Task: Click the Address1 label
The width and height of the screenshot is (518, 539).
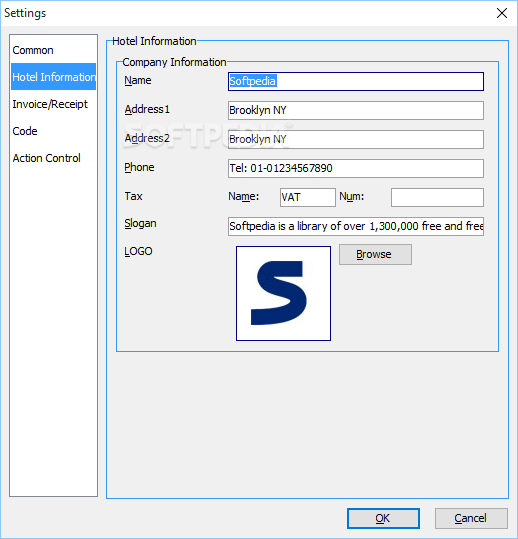Action: pos(147,109)
